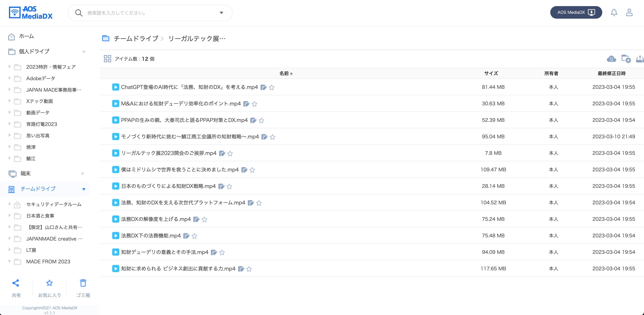
Task: Play video icon for 法務DXの解像度を上げる.mp4
Action: pos(116,219)
